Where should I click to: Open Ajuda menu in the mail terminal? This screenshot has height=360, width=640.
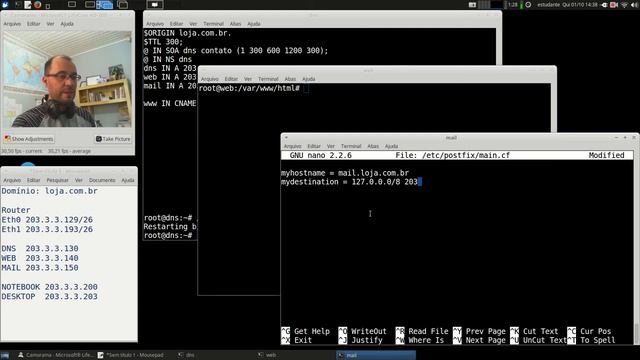(391, 146)
